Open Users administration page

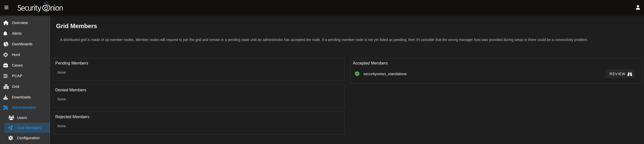(x=27, y=118)
